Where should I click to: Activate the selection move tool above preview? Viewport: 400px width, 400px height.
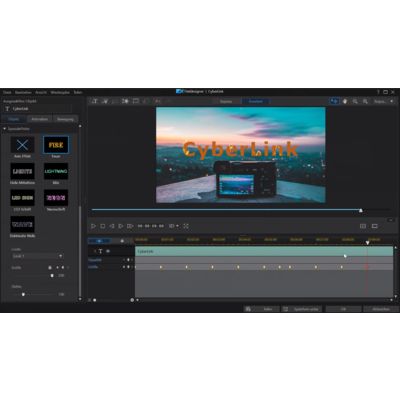coord(334,101)
